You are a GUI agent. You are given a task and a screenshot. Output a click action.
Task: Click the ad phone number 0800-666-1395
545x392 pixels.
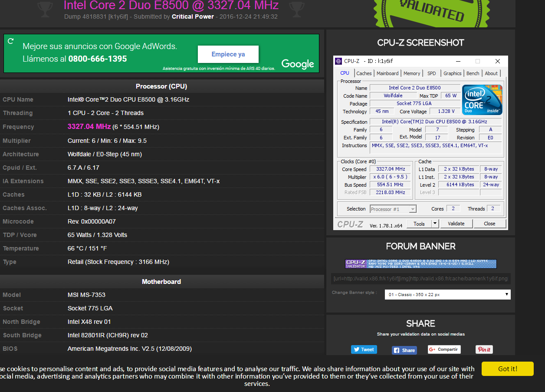click(x=98, y=59)
